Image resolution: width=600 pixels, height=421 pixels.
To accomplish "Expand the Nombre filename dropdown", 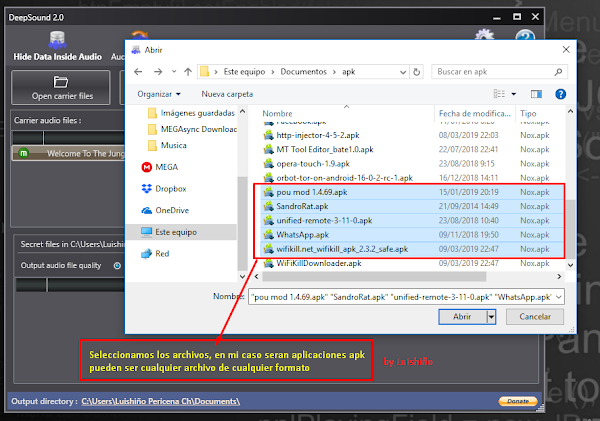I will point(559,297).
